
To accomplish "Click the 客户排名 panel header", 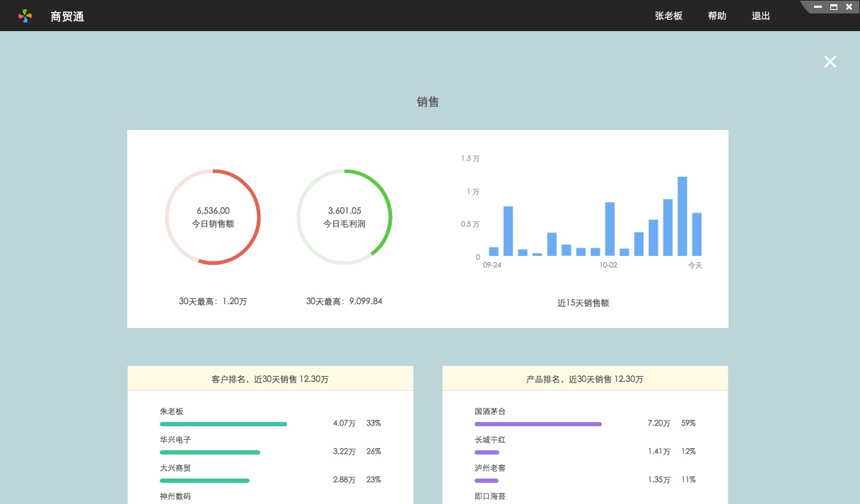I will click(x=270, y=379).
